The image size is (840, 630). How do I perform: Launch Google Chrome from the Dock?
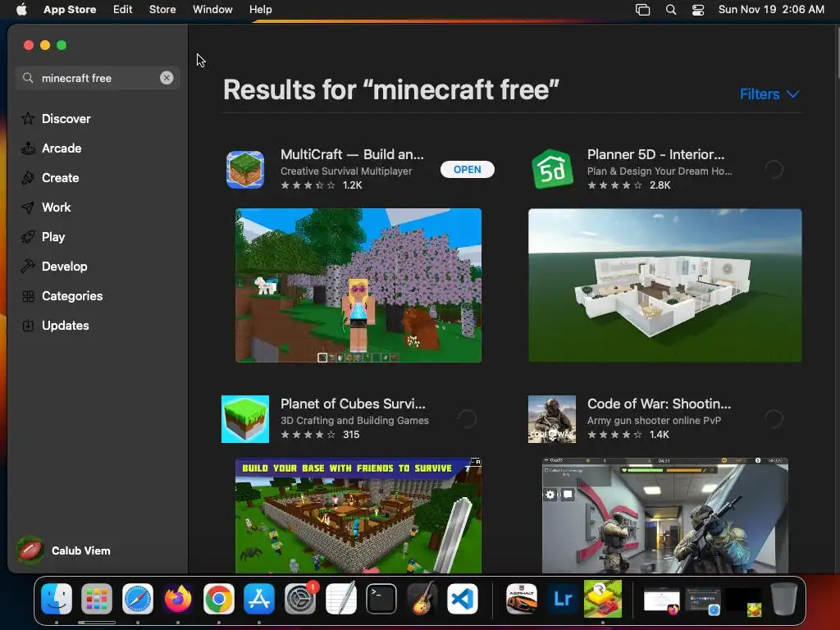click(218, 599)
